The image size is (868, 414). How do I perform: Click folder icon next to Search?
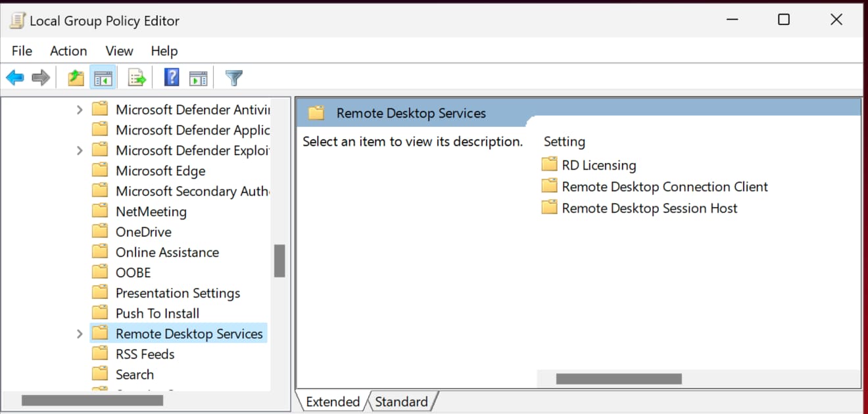(x=100, y=374)
